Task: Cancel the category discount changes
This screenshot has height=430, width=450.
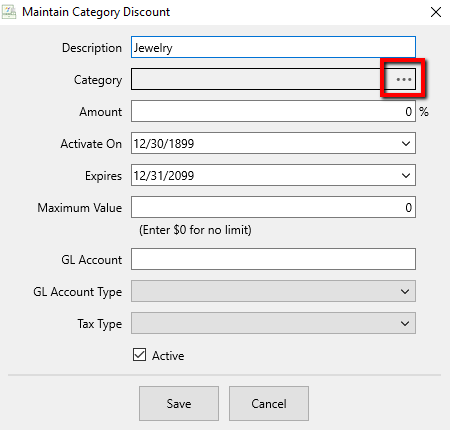Action: (x=269, y=403)
